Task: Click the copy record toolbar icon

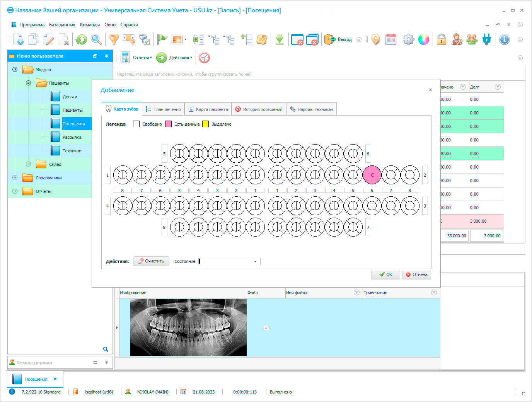Action: (34, 39)
